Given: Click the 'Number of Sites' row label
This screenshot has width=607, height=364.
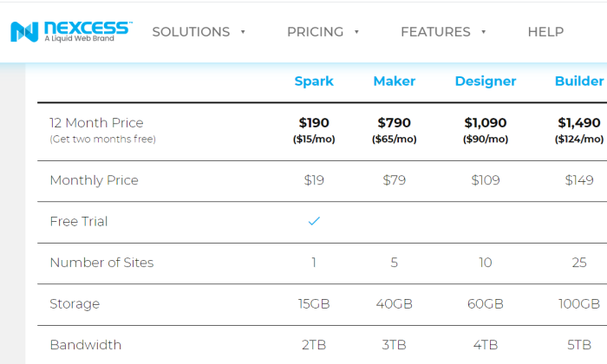Looking at the screenshot, I should coord(101,263).
